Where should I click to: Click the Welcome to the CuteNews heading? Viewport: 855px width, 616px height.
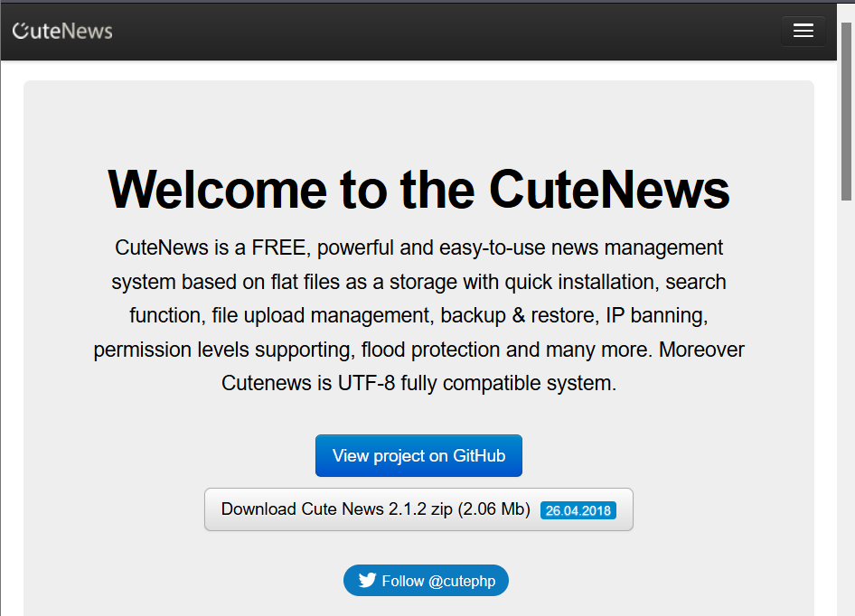[418, 189]
